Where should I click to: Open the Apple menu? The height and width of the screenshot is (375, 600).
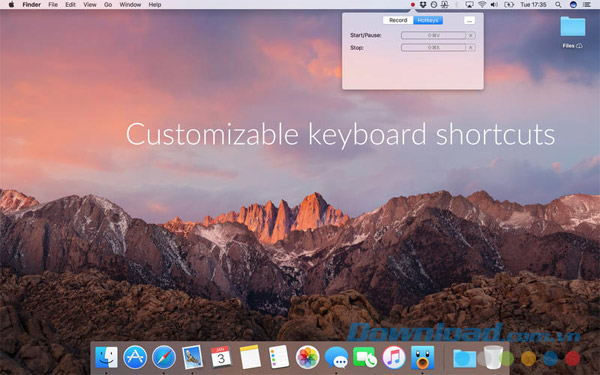coord(11,5)
